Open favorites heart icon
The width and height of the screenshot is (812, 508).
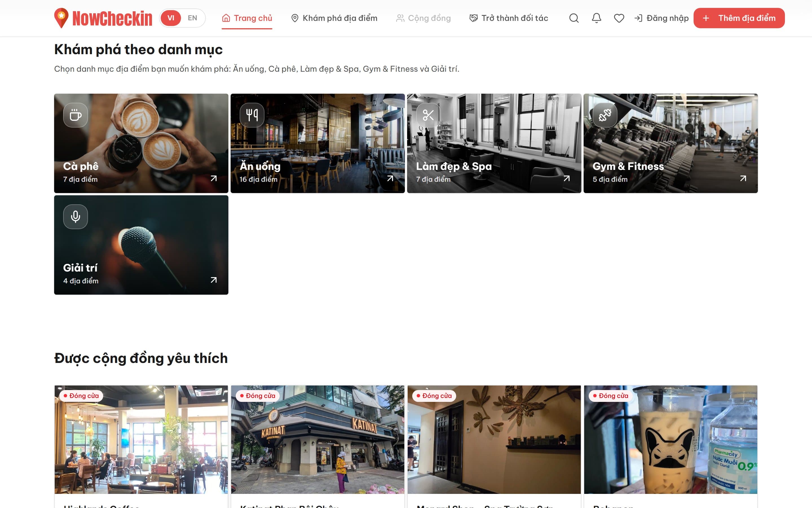pos(619,18)
